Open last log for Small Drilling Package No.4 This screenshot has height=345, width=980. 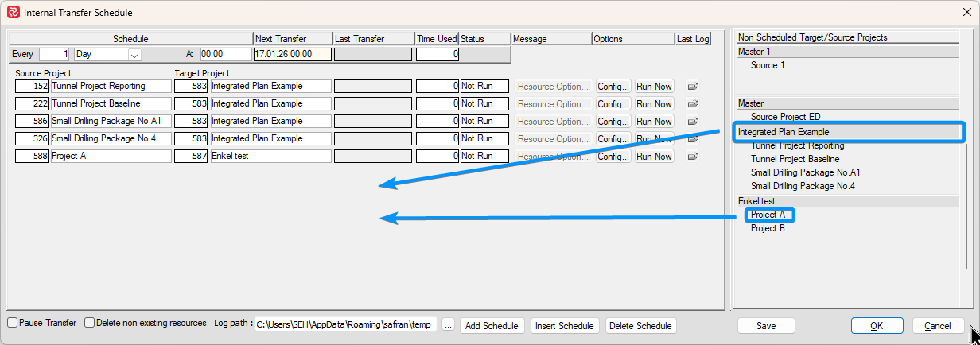[692, 138]
